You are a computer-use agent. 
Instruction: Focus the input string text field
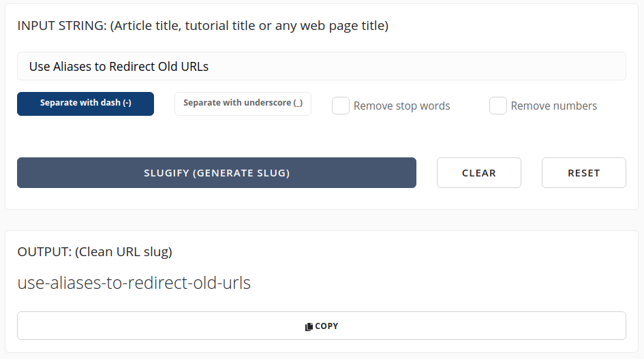322,66
